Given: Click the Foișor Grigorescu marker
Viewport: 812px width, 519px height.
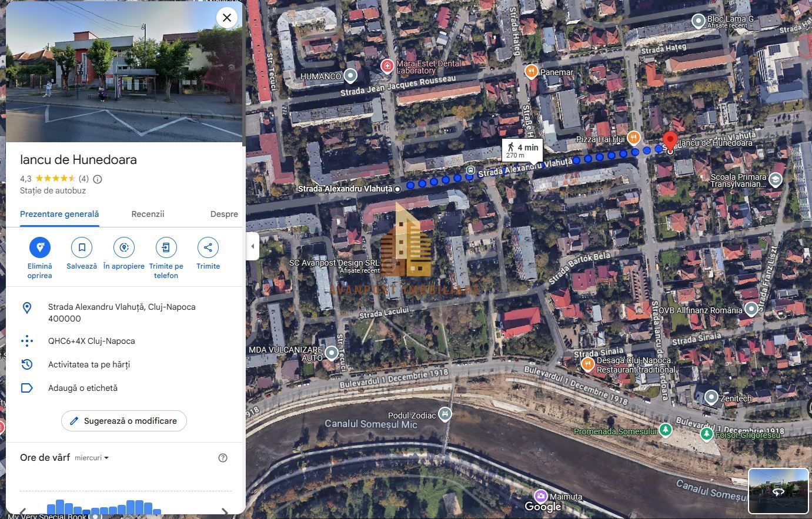Looking at the screenshot, I should 707,434.
